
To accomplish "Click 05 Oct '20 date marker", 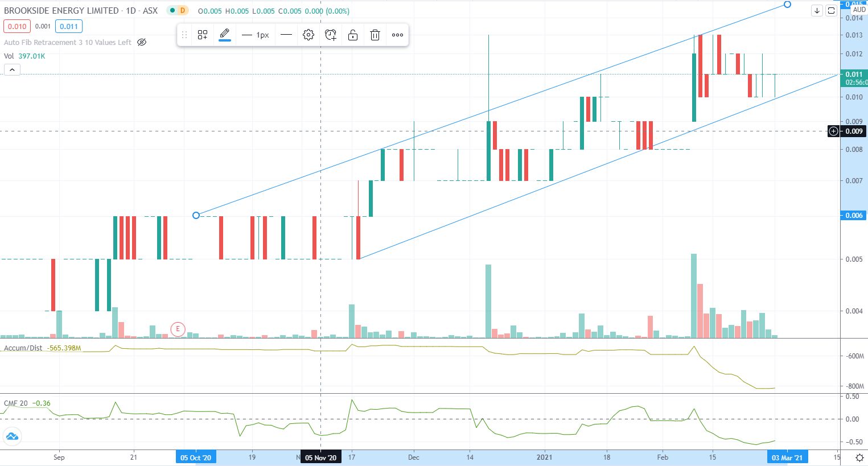I will pyautogui.click(x=196, y=457).
